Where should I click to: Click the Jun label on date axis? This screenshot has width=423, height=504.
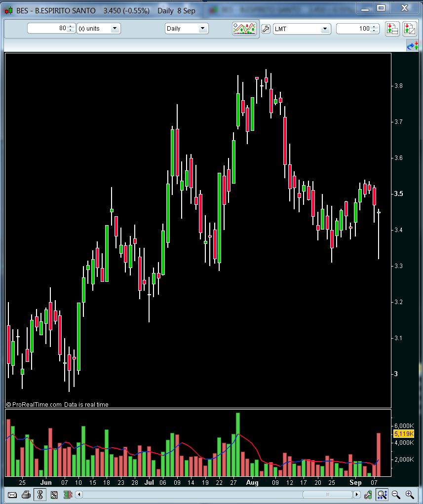(x=45, y=482)
